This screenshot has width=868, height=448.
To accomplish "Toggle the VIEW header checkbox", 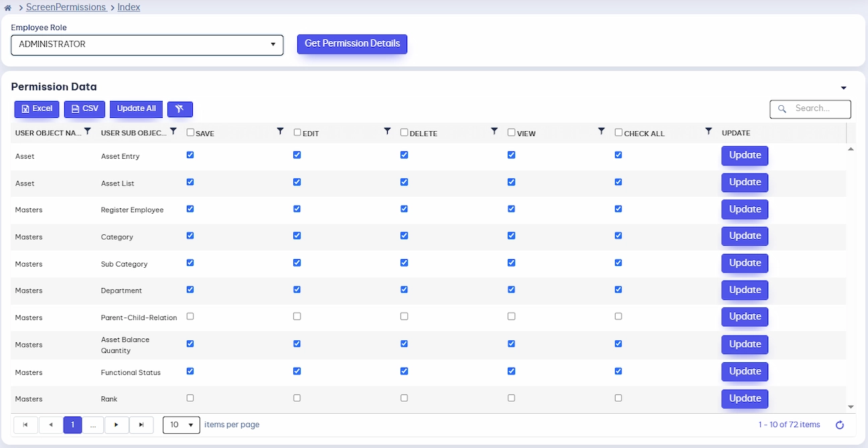I will pyautogui.click(x=512, y=133).
